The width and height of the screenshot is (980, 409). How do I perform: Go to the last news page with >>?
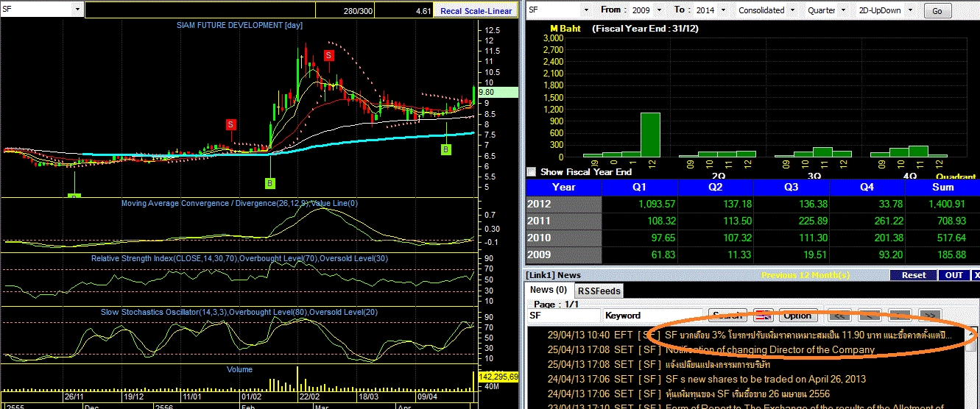click(x=930, y=316)
